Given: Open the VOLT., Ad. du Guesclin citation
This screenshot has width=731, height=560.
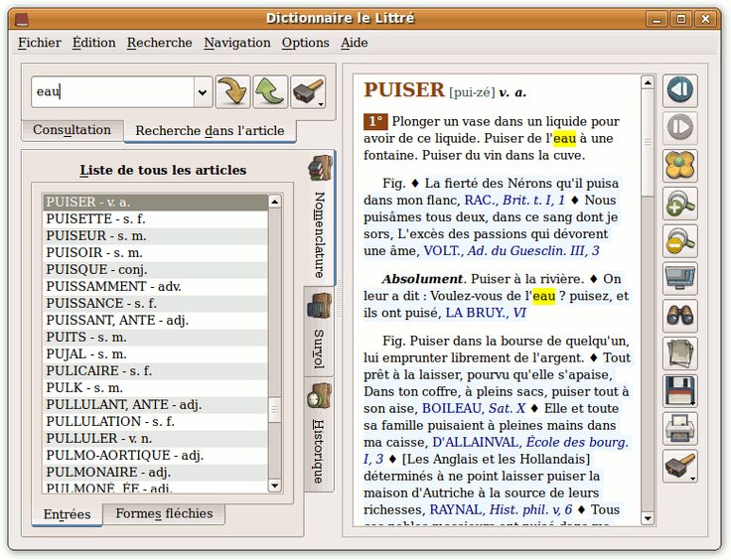Looking at the screenshot, I should (x=512, y=251).
